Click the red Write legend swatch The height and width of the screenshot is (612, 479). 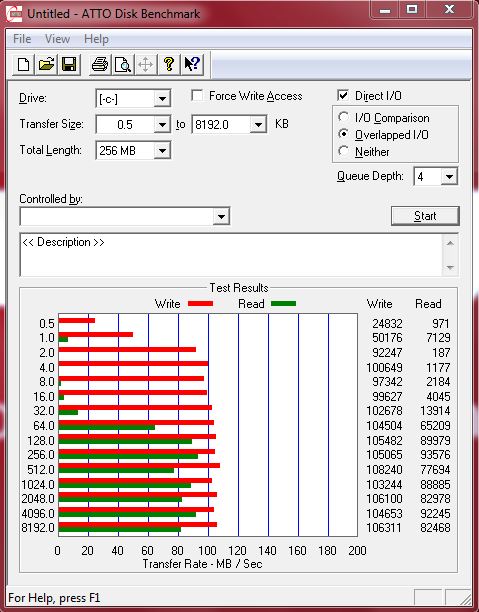click(200, 303)
